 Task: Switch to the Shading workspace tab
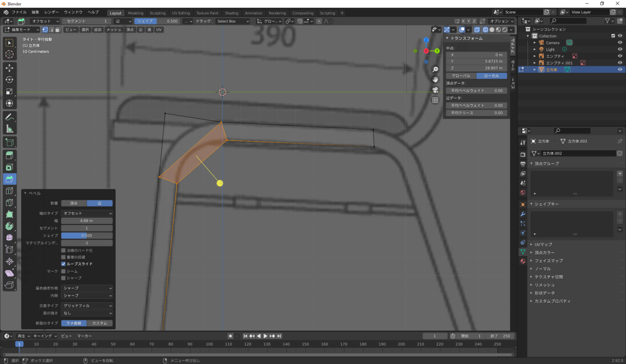pos(232,13)
